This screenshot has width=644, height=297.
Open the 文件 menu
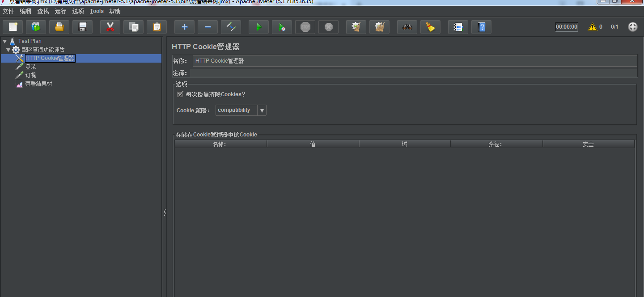[x=8, y=11]
